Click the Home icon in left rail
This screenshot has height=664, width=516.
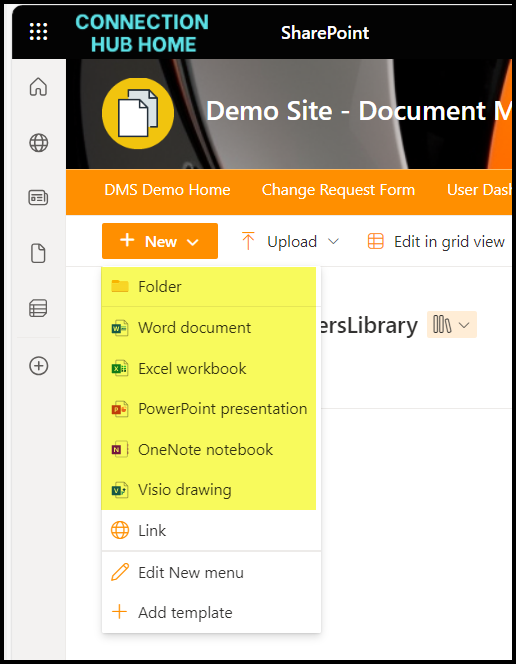(38, 87)
